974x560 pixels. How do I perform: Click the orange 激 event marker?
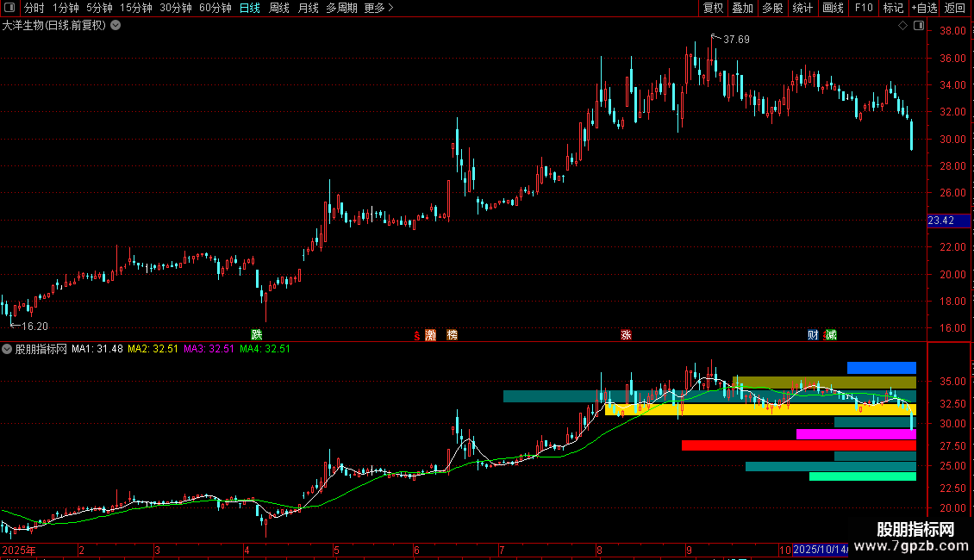coord(430,335)
